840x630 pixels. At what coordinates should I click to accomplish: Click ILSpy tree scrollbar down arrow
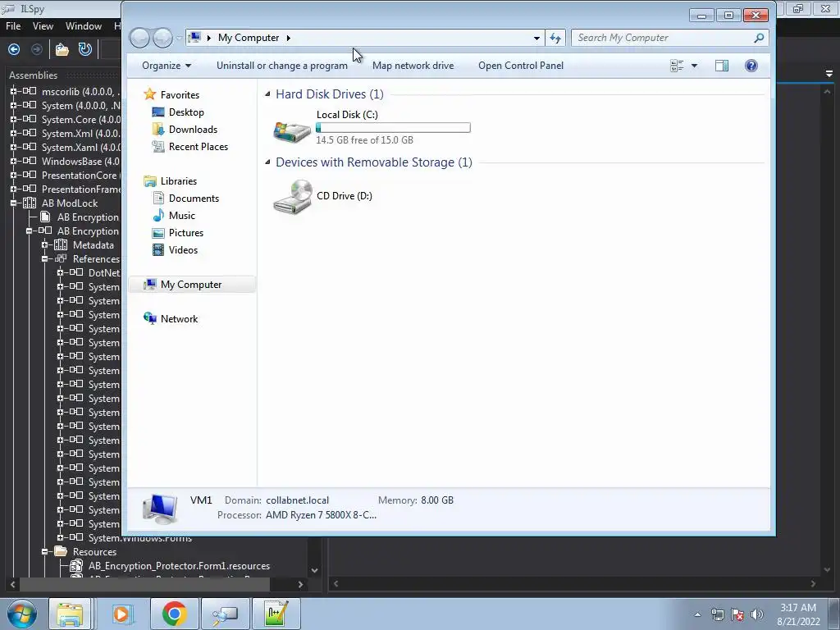point(314,571)
